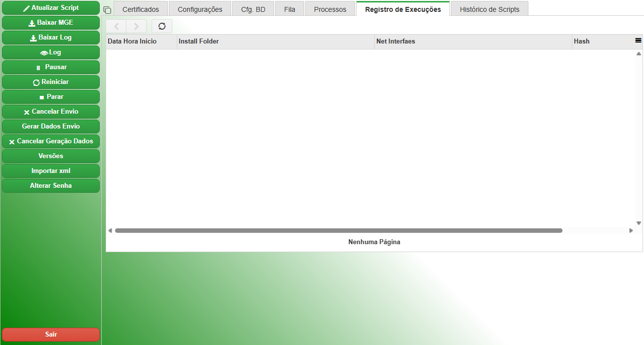Click the horizontal scroll left arrow
Screen dimensions: 644x345
(x=110, y=230)
